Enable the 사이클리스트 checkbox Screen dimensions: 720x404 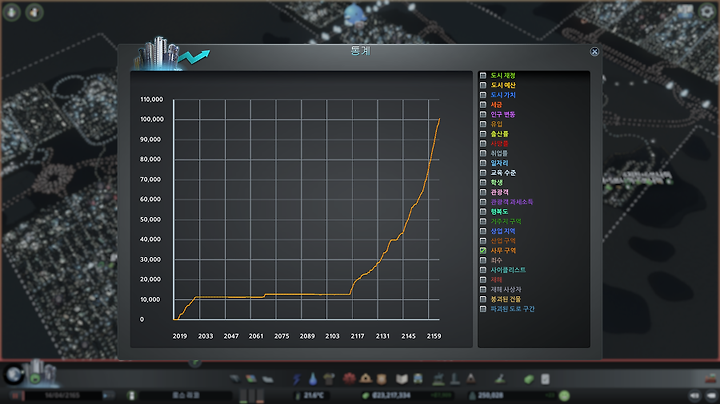click(483, 270)
